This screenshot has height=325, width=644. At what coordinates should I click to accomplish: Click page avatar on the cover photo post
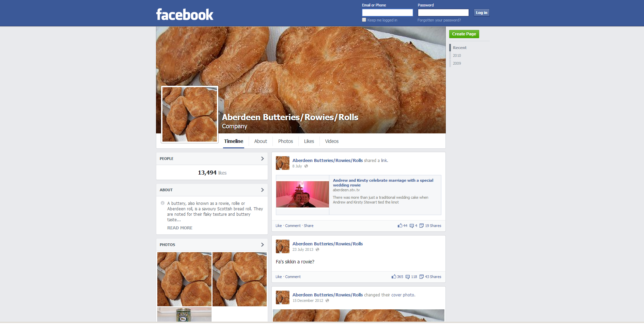tap(283, 297)
